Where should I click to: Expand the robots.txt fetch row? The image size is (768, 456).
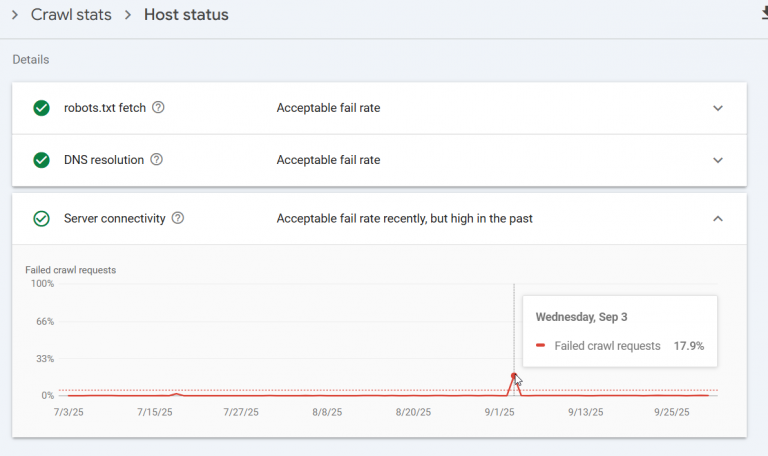point(717,108)
